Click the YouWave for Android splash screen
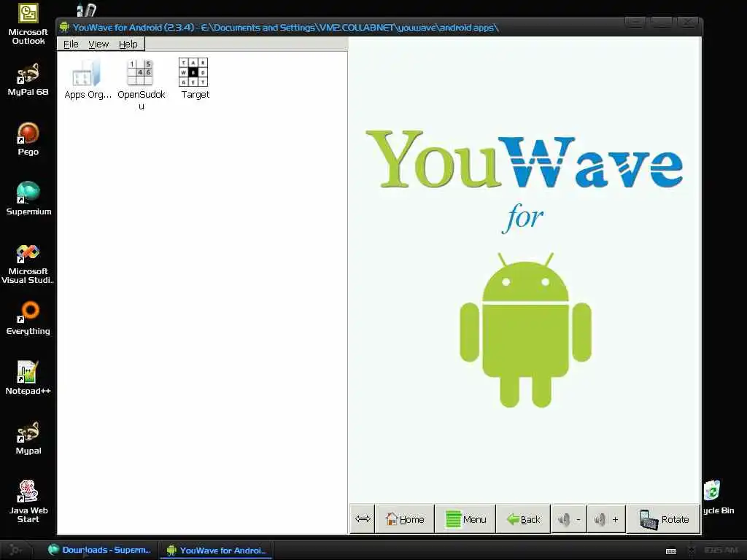The image size is (747, 560). pos(525,270)
